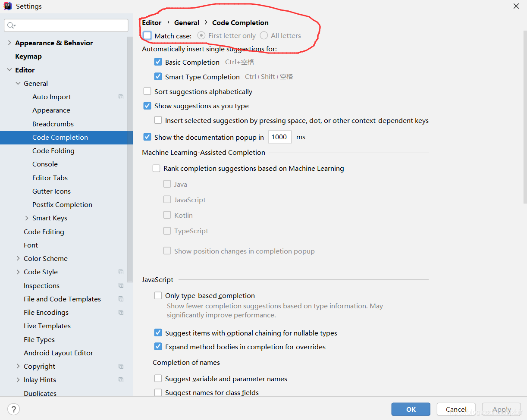Open Postfix Completion settings
This screenshot has height=420, width=527.
62,204
